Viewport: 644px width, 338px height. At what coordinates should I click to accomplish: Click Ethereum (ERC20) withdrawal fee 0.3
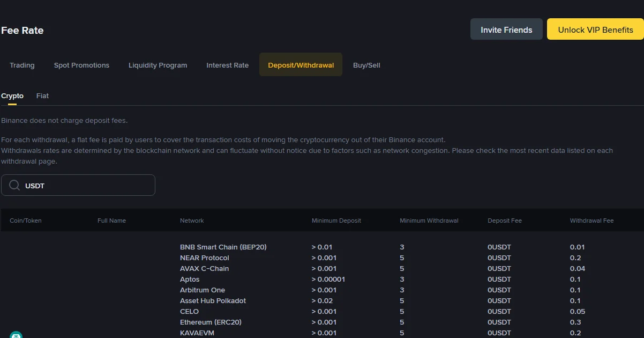point(575,322)
